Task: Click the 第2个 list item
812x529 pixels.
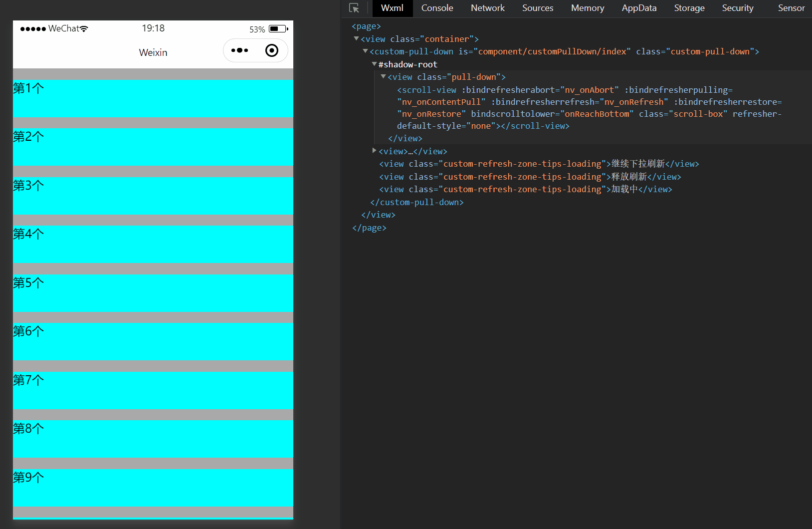Action: click(153, 147)
